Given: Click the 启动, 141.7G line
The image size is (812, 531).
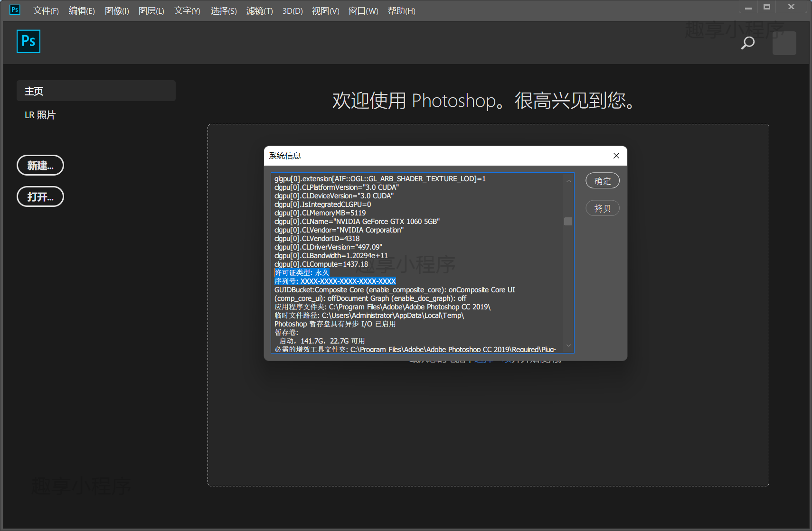Looking at the screenshot, I should click(322, 341).
